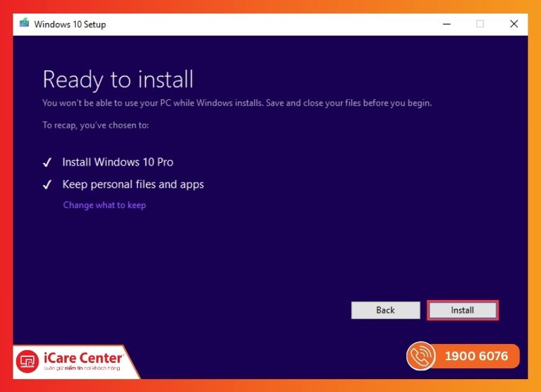Go back with the Back button
The width and height of the screenshot is (541, 392).
pyautogui.click(x=385, y=310)
